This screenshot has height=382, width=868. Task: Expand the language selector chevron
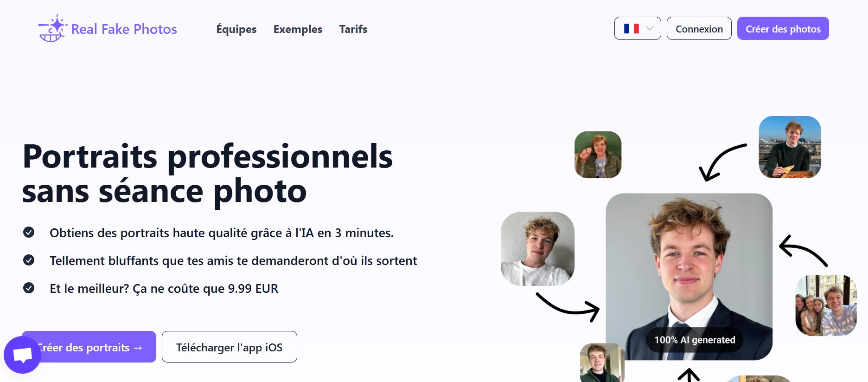[650, 29]
